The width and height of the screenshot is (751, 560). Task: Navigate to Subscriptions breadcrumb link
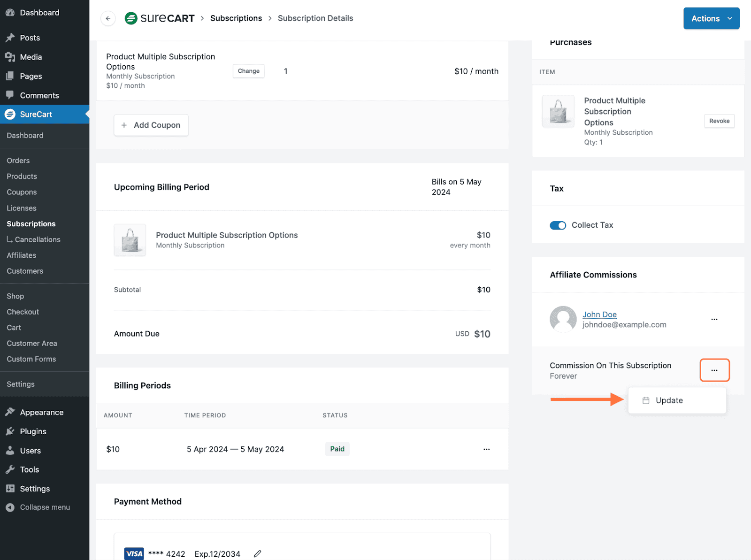236,18
